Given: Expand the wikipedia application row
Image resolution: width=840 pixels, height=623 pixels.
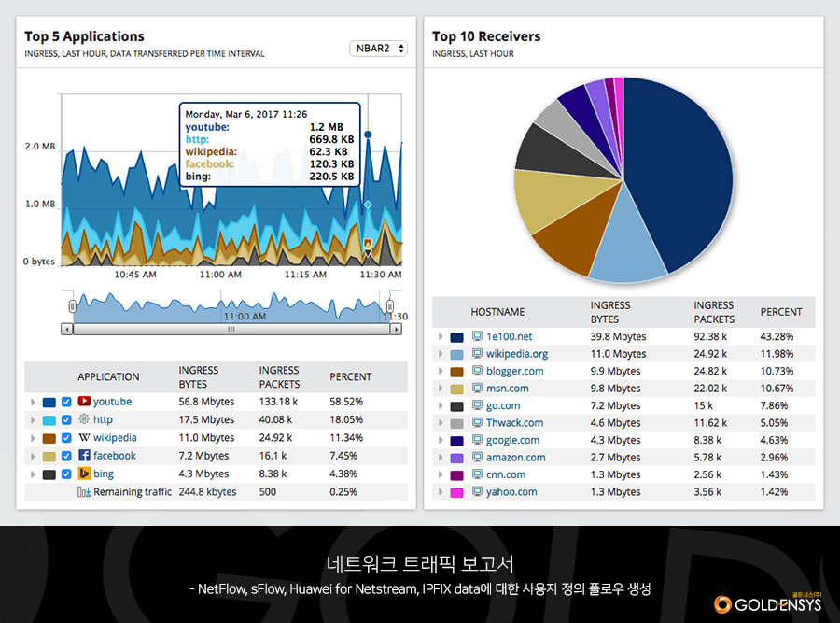Looking at the screenshot, I should [x=33, y=439].
